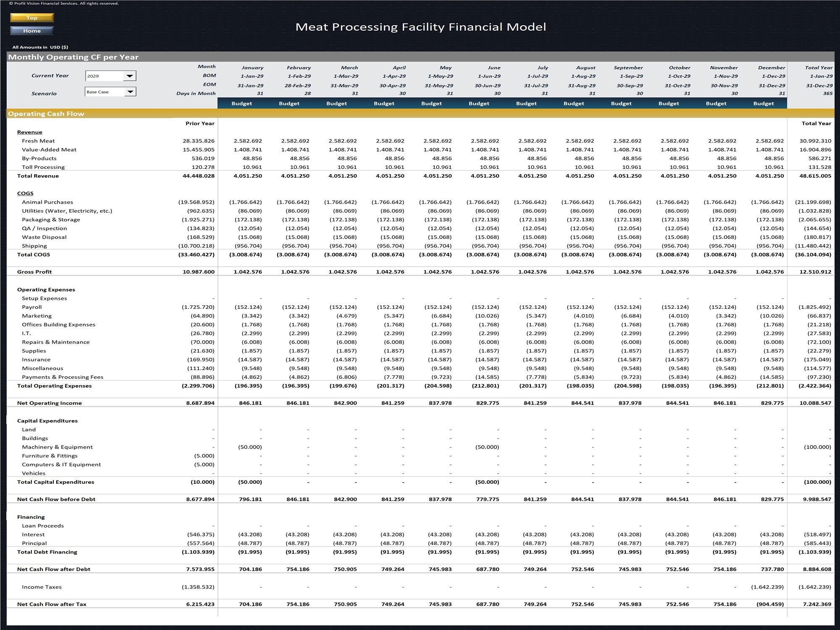
Task: Select the Miscellaneous row label
Action: pos(42,369)
